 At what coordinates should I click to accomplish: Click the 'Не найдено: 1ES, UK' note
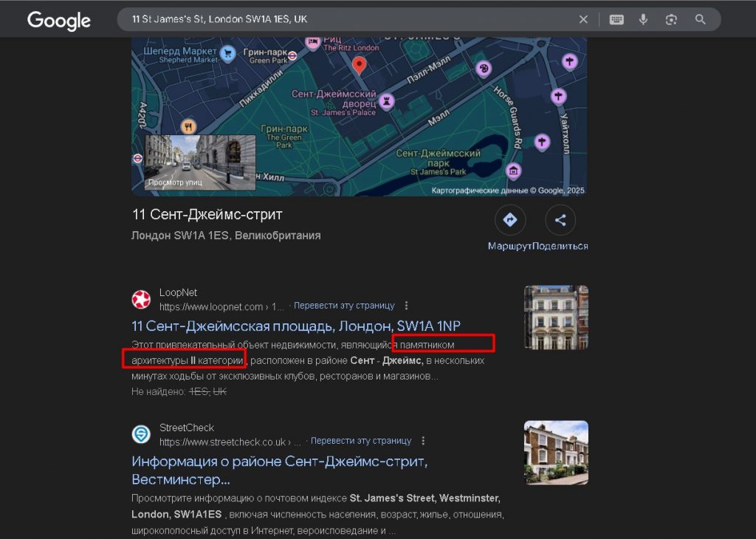(179, 392)
